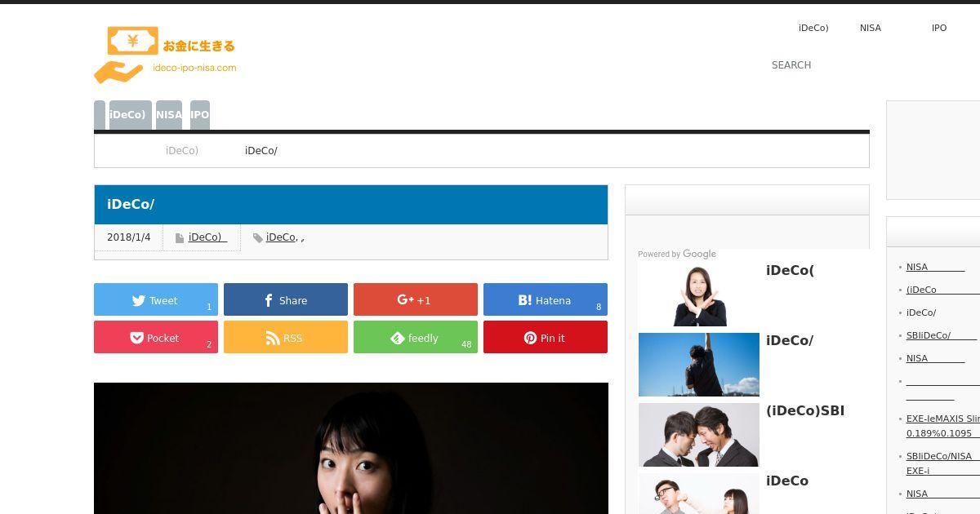Open related article titled (iDeCo)SBI
Screen dimensions: 980x514
(x=805, y=410)
